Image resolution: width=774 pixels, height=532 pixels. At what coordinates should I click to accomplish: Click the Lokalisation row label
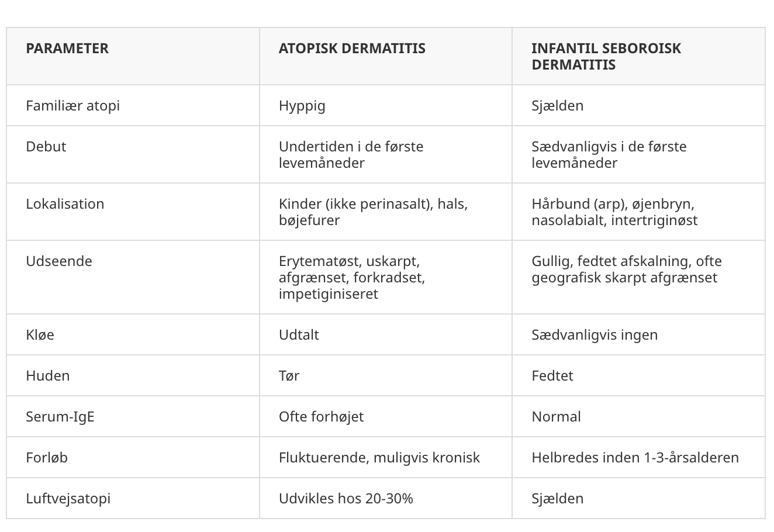tap(65, 203)
